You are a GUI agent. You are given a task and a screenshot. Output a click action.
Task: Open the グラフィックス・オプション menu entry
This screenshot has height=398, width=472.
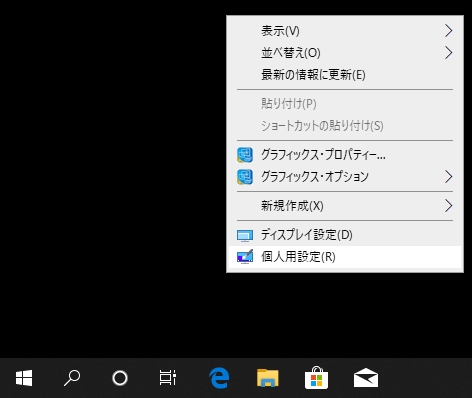[345, 177]
